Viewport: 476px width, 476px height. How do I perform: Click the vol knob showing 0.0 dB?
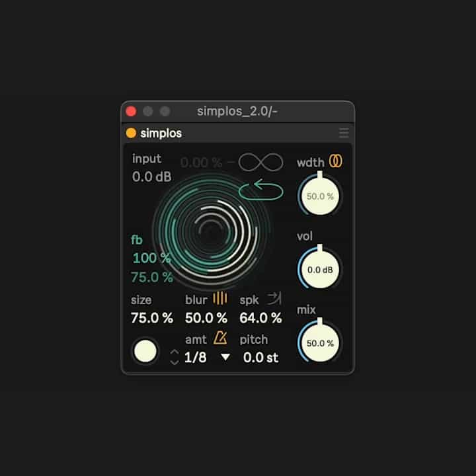pyautogui.click(x=320, y=270)
